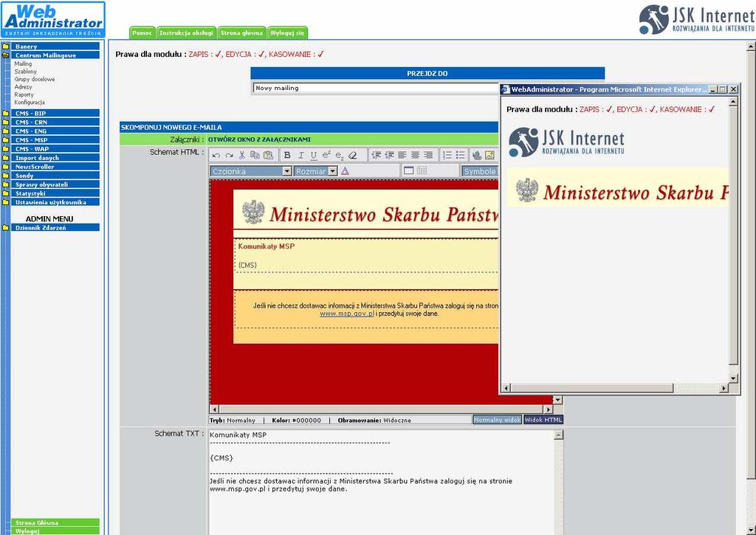The height and width of the screenshot is (535, 756).
Task: Apply subscript formatting
Action: (340, 155)
